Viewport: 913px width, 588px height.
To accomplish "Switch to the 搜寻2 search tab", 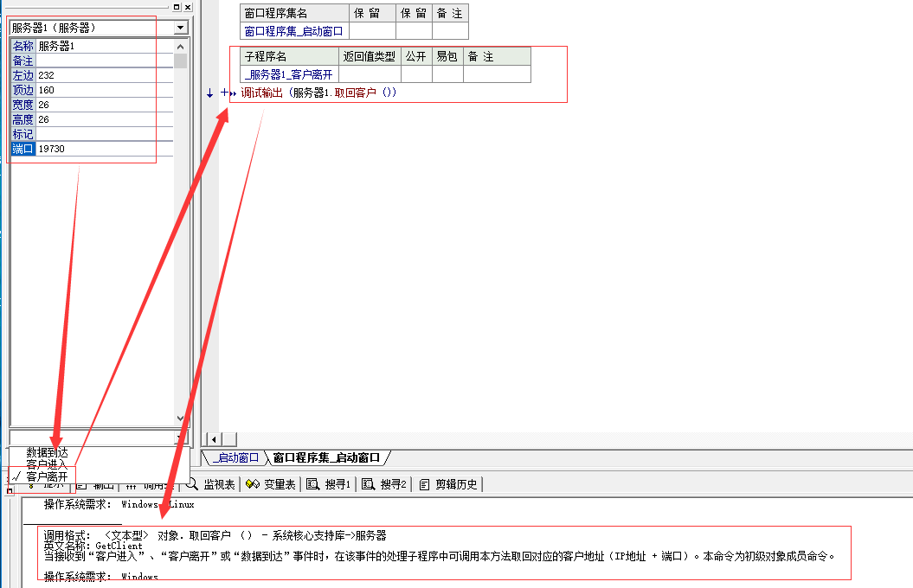I will point(384,484).
